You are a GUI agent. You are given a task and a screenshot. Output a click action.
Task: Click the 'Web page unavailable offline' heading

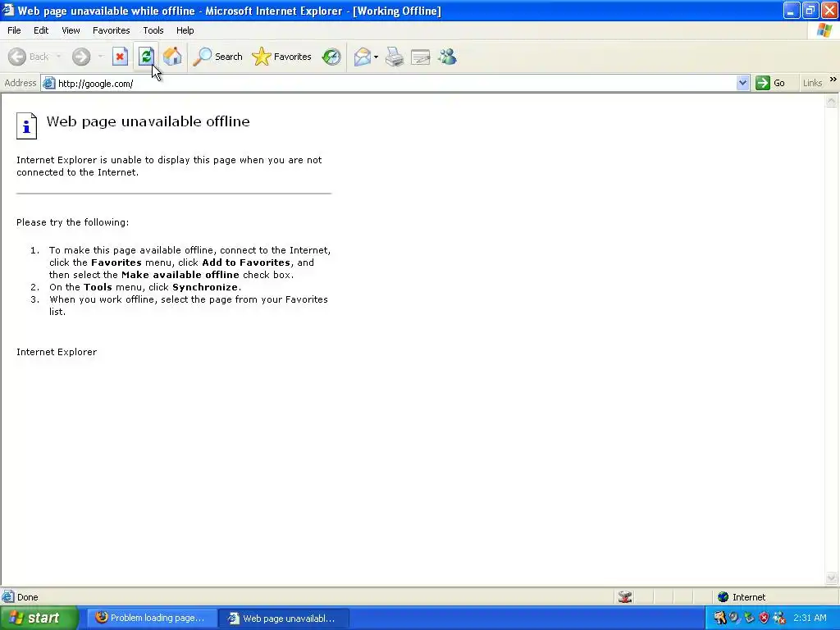[x=148, y=121]
